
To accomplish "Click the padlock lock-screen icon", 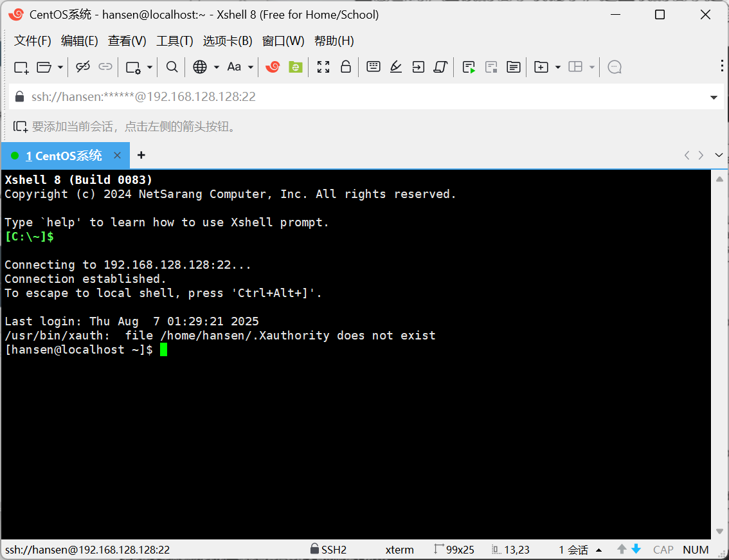I will (346, 67).
